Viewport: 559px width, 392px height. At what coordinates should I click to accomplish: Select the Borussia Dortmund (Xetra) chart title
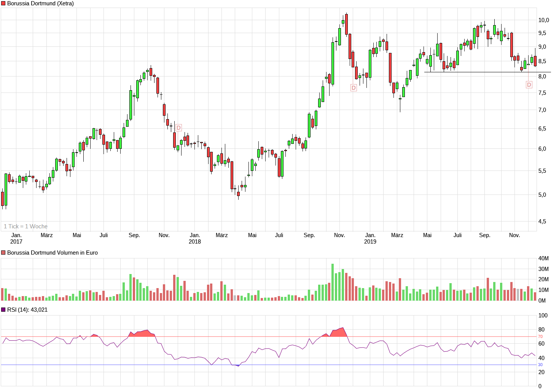(40, 3)
